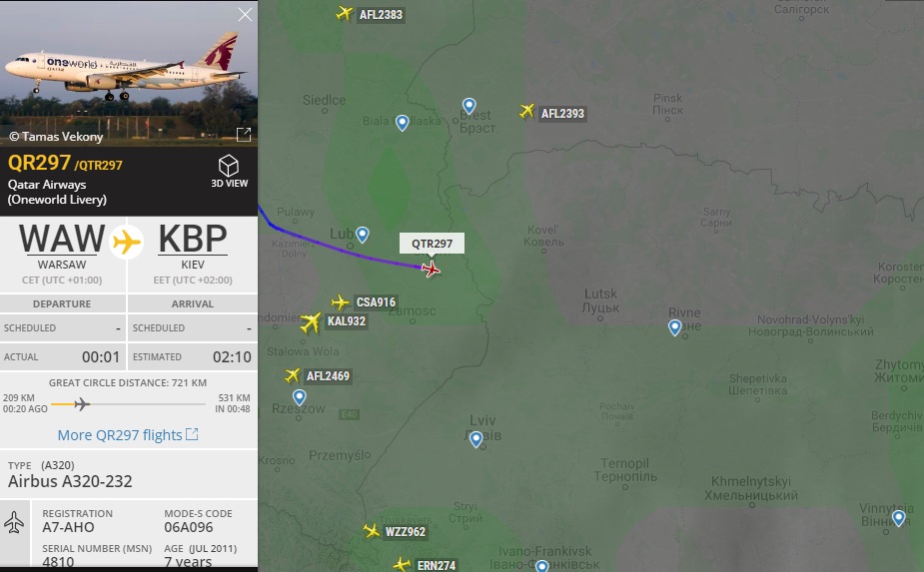Close the QR297 flight details panel
The height and width of the screenshot is (572, 924).
pyautogui.click(x=245, y=14)
